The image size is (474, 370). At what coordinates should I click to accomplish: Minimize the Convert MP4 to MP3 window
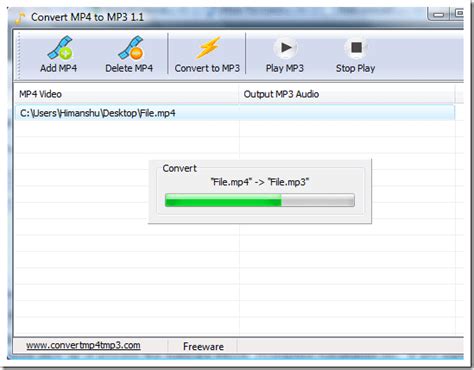point(439,14)
